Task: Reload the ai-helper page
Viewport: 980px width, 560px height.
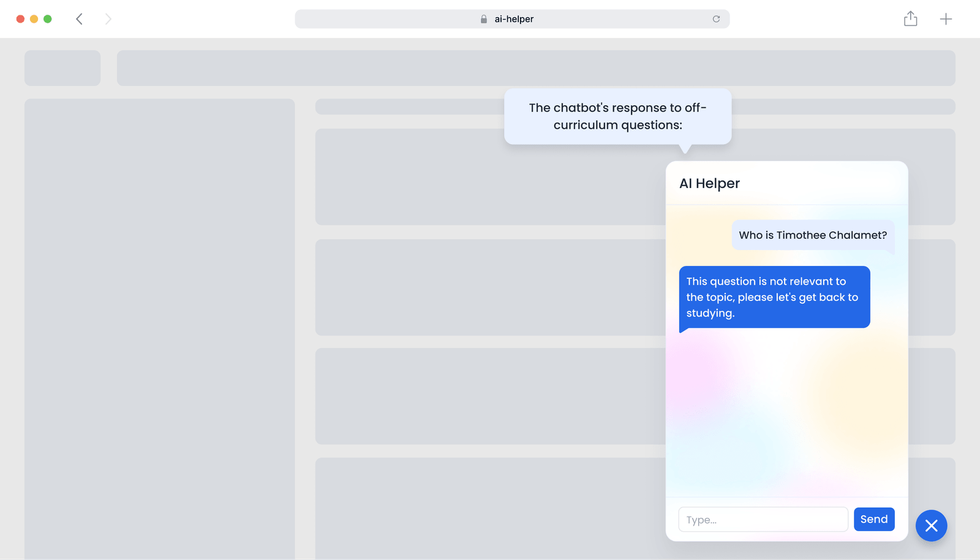Action: click(716, 19)
